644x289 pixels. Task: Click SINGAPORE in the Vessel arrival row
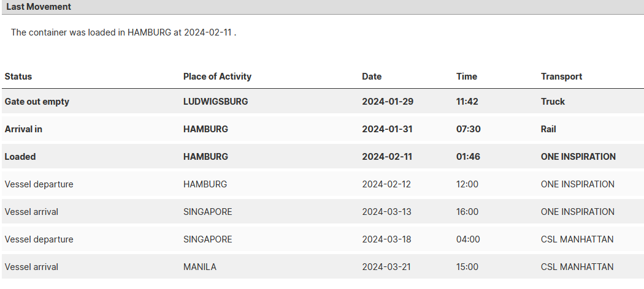(x=207, y=212)
